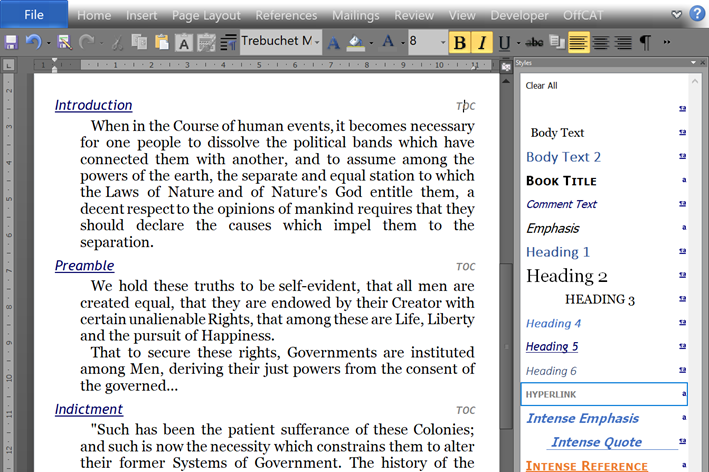709x472 pixels.
Task: Click the Copy icon
Action: tap(139, 42)
